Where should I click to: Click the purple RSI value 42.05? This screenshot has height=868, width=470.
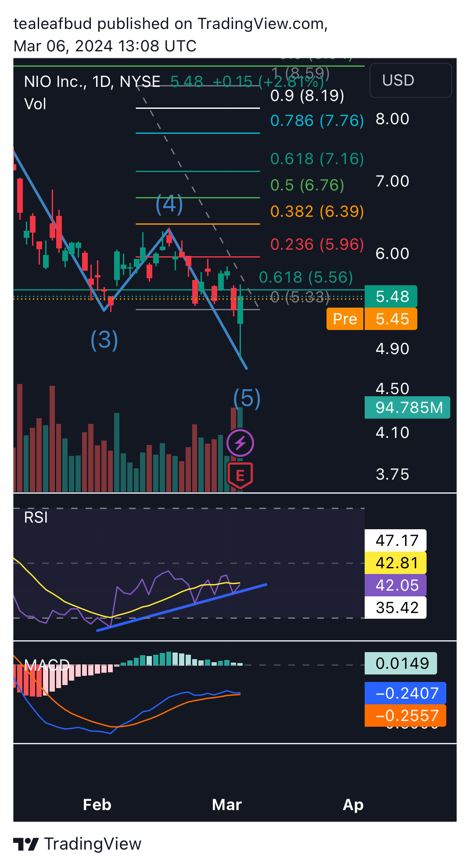(395, 585)
